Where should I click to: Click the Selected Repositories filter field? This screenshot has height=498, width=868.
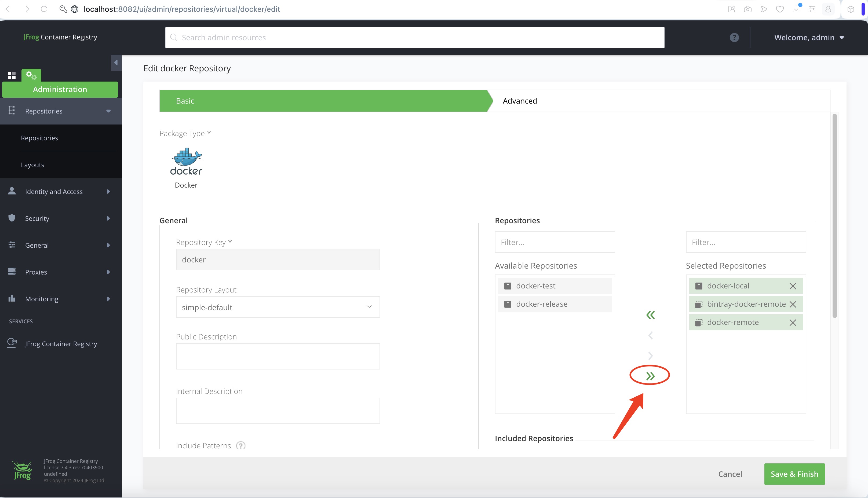[x=746, y=242]
